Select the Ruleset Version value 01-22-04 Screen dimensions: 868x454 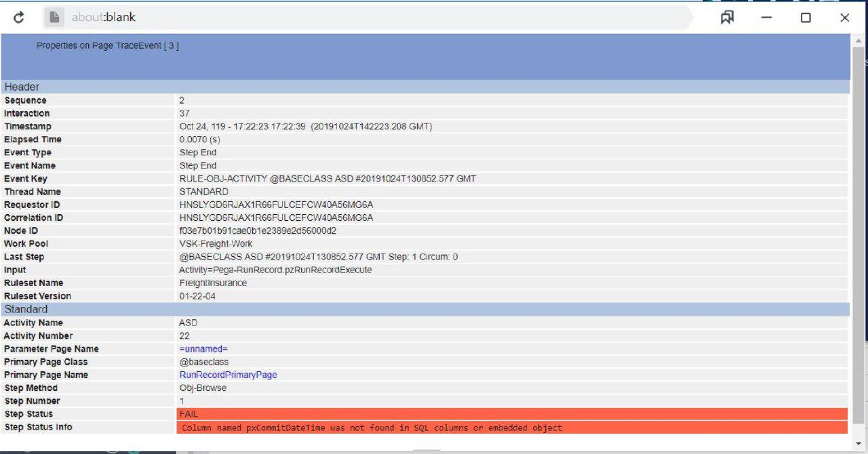click(197, 296)
